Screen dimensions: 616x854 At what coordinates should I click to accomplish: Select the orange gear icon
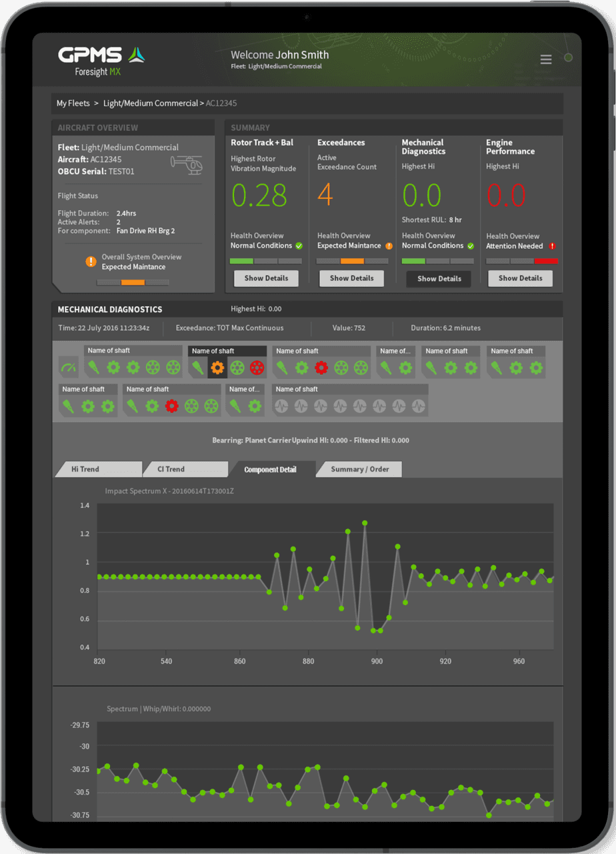[217, 367]
